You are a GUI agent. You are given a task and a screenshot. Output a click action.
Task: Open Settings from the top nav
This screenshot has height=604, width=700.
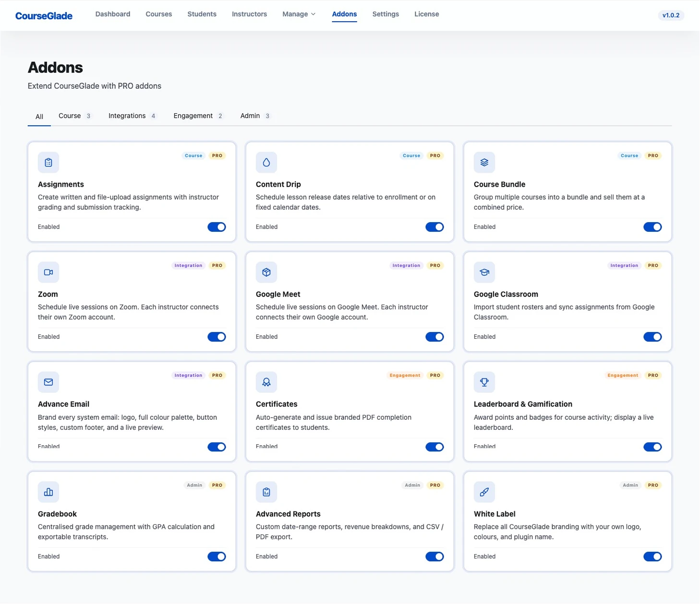386,14
